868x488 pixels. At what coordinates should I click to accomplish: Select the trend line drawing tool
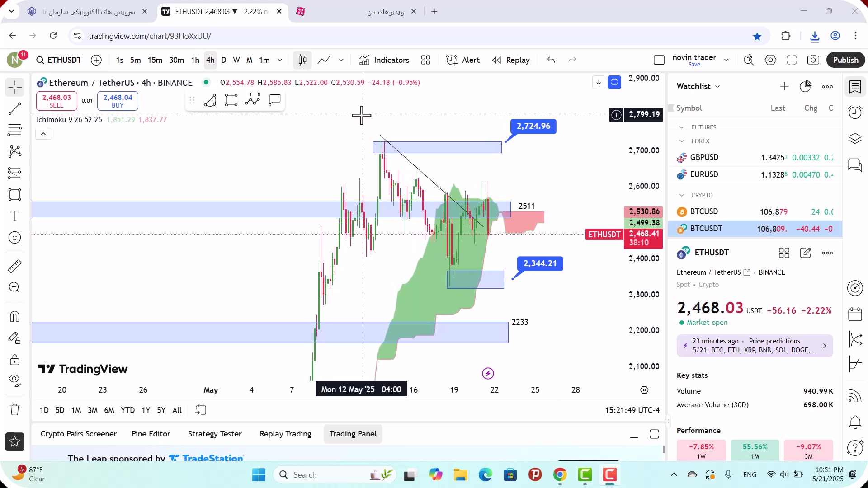tap(15, 108)
